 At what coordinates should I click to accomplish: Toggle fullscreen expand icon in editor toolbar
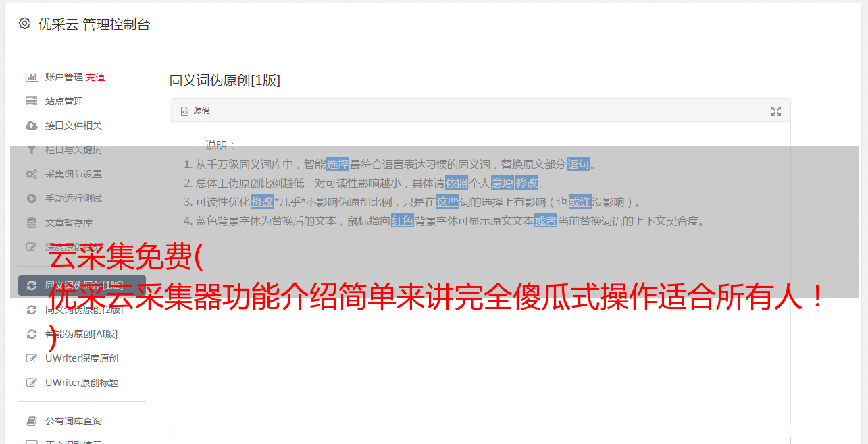(x=776, y=111)
